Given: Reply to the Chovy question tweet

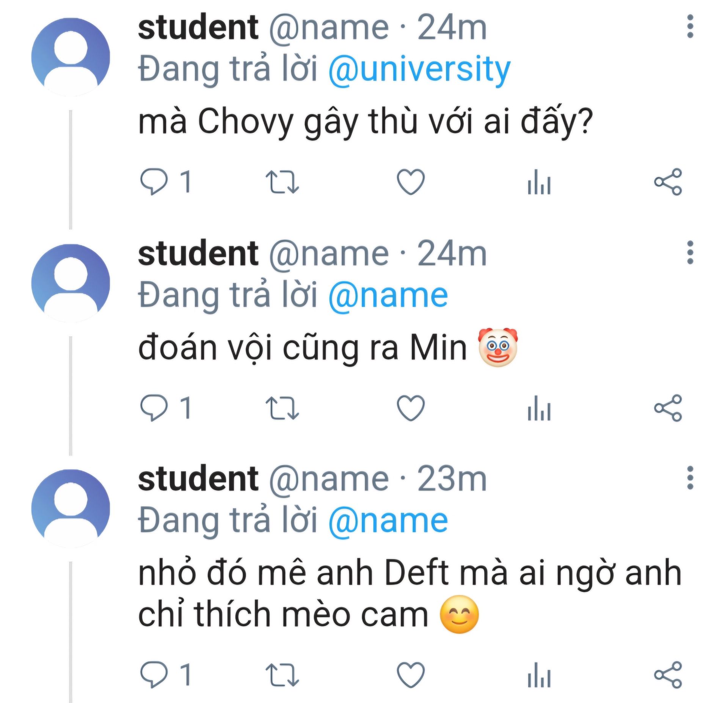Looking at the screenshot, I should 154,182.
